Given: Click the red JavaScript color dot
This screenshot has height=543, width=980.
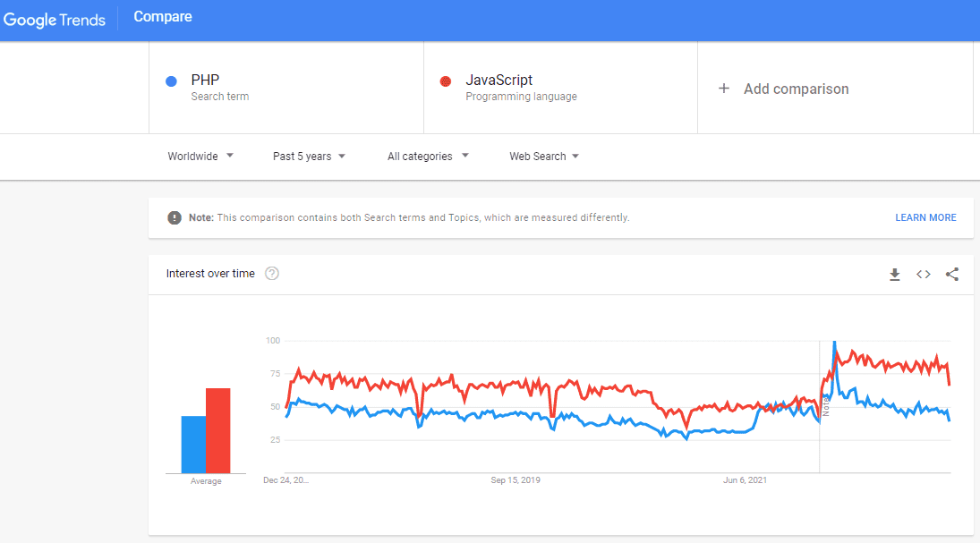Looking at the screenshot, I should pos(446,81).
